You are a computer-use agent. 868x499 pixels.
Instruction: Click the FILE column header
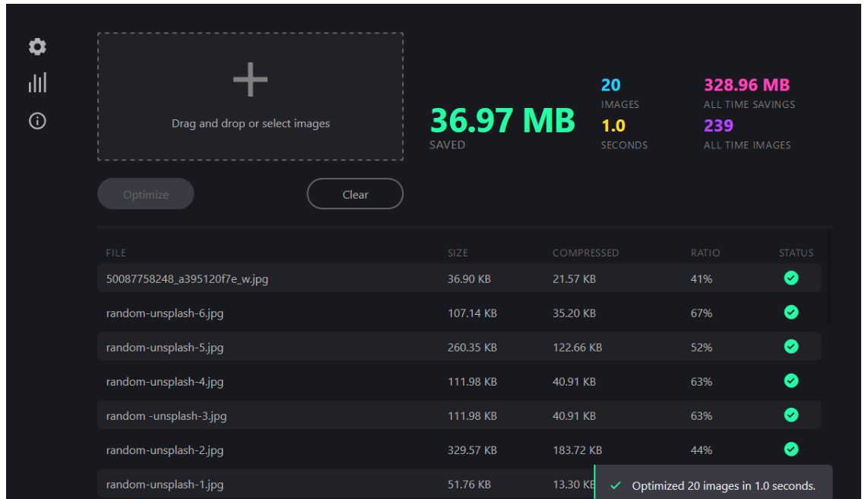(116, 253)
